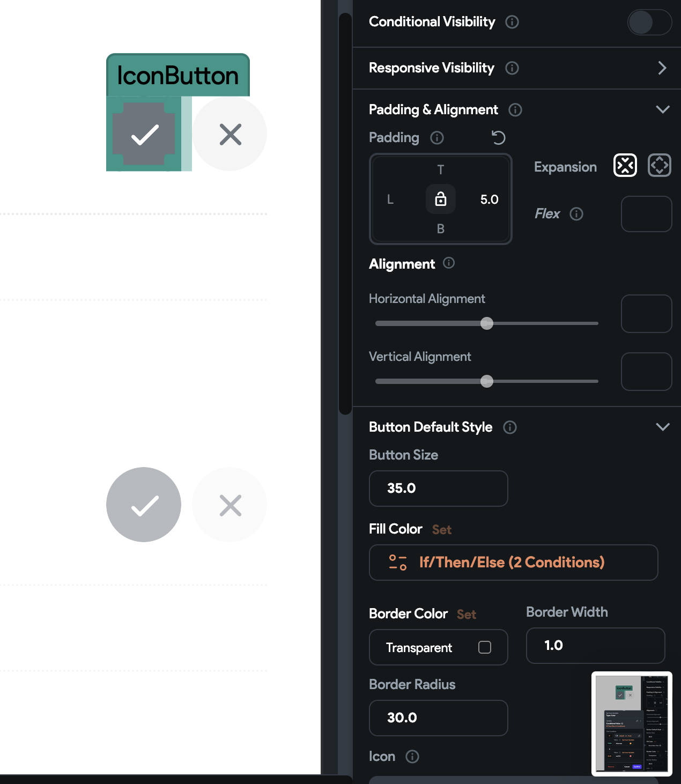Enable the Conditional Visibility toggle
Viewport: 681px width, 784px height.
pyautogui.click(x=649, y=23)
